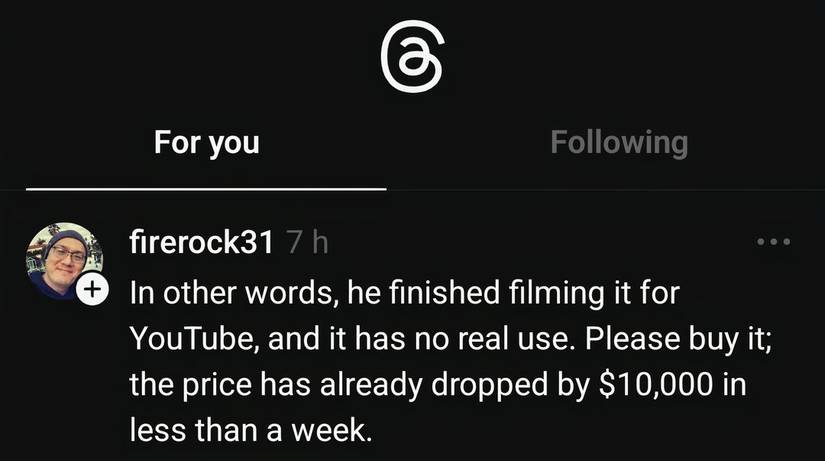
Task: Click the $10,000 amount in the post
Action: [656, 385]
